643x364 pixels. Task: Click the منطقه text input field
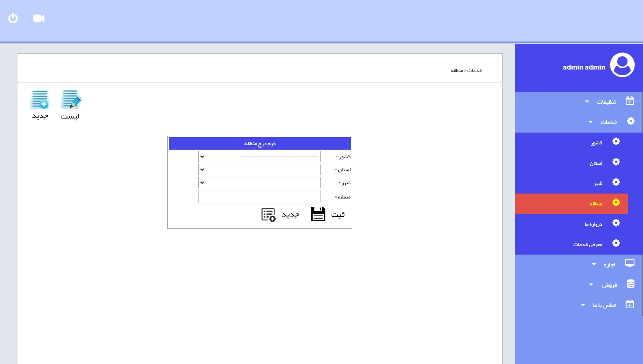pos(259,197)
